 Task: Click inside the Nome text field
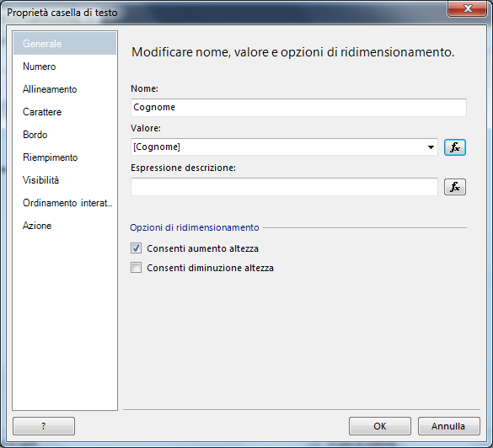[298, 108]
